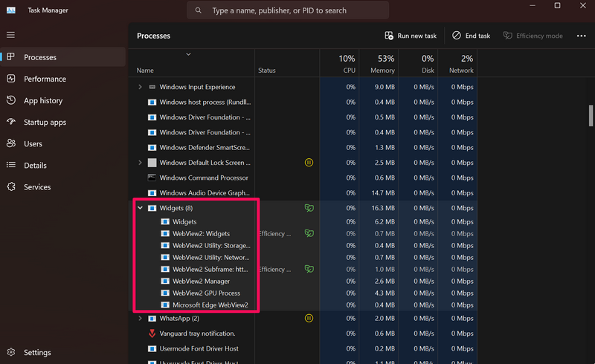Sort processes by the Memory column
Viewport: 595px width, 364px height.
pyautogui.click(x=381, y=64)
